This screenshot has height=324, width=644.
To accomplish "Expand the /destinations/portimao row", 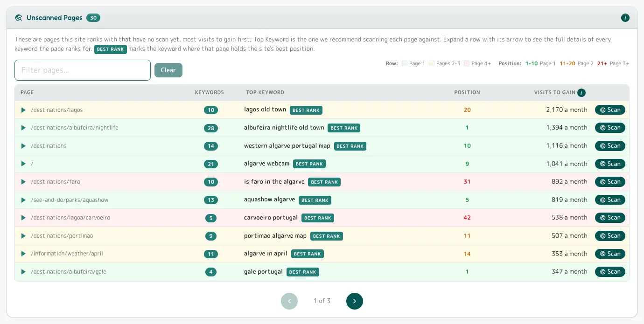I will tap(23, 236).
